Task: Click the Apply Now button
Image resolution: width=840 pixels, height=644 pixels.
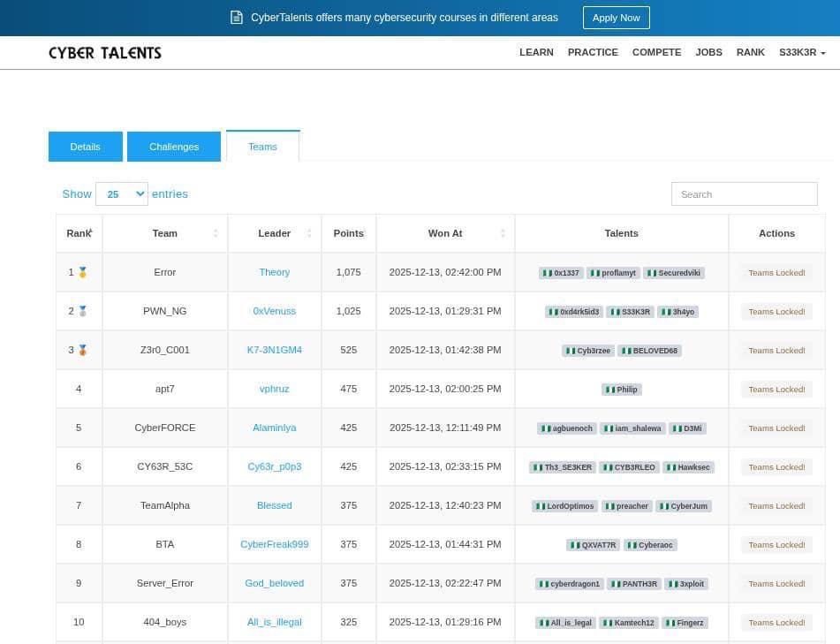Action: (x=616, y=17)
